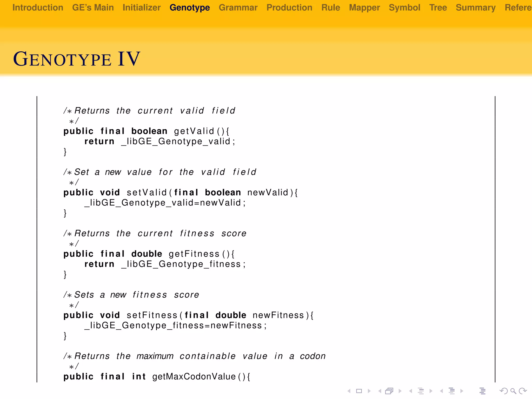The image size is (532, 399).
Task: Click the subsection navigation icon
Action: point(421,391)
